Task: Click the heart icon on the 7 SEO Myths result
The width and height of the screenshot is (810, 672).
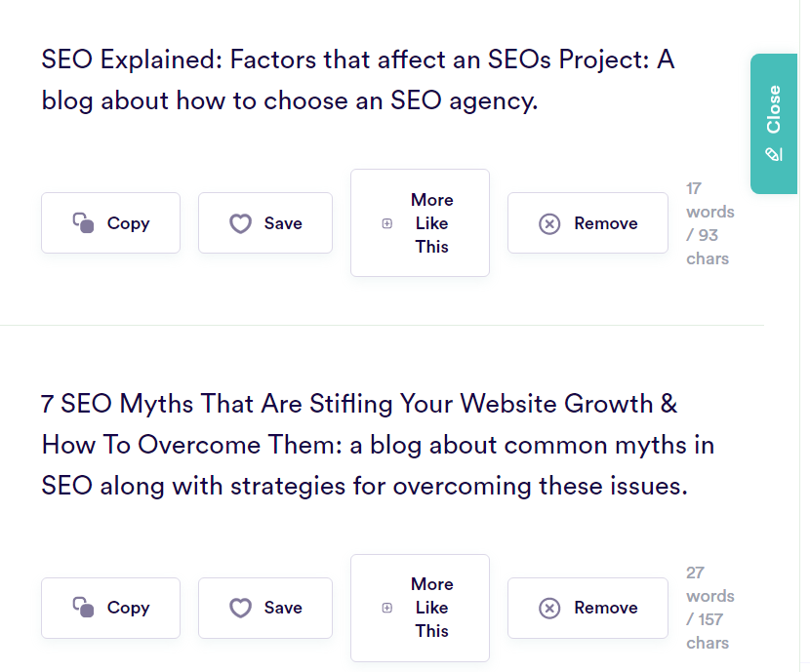Action: [240, 608]
